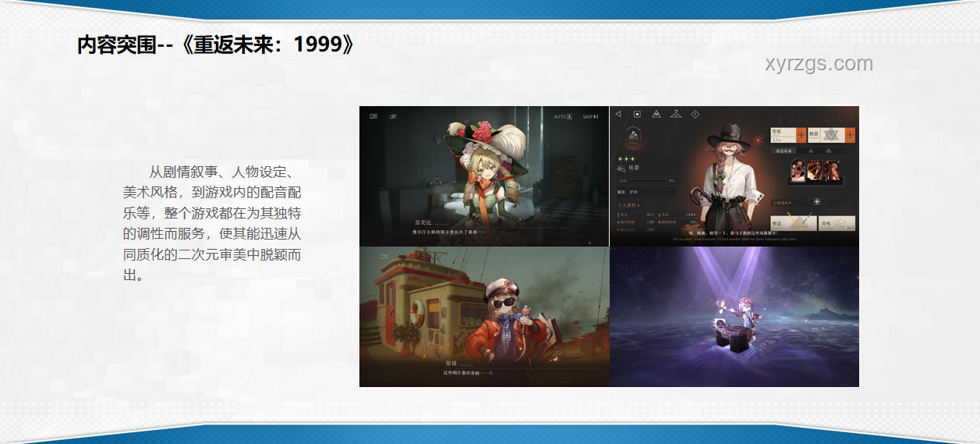This screenshot has height=444, width=980.
Task: Expand the 个人属性 attributes header
Action: coord(628,205)
